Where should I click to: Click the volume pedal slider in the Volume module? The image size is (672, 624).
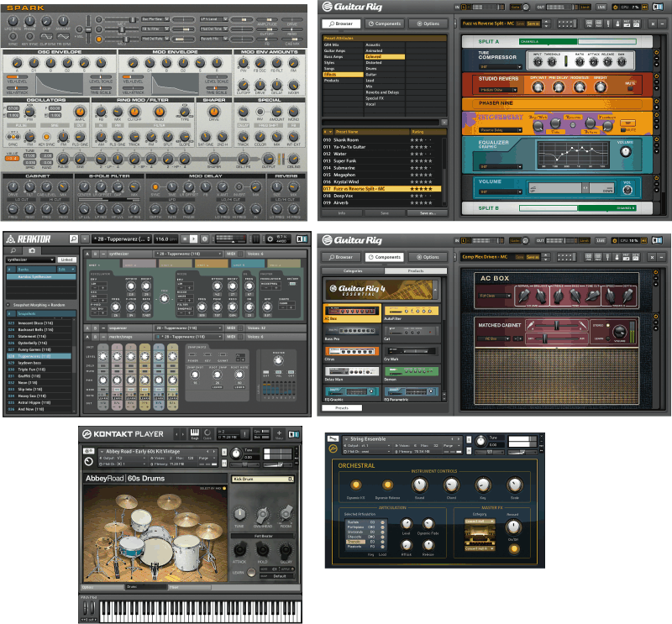(584, 186)
